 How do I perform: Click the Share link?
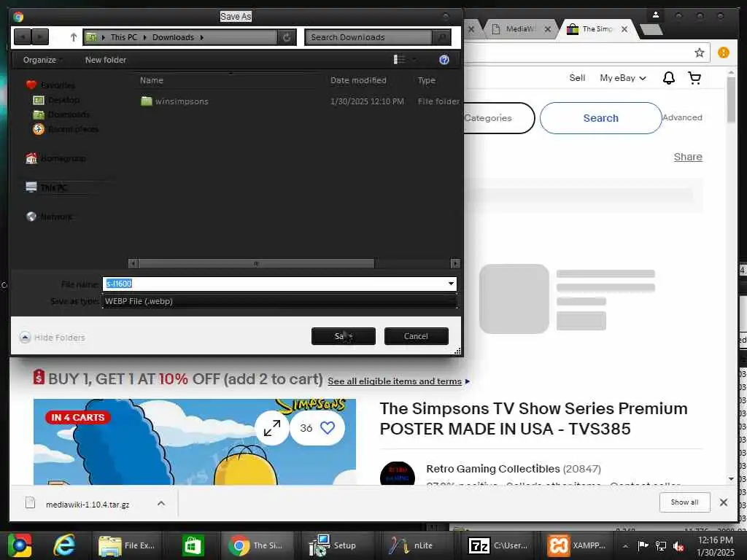[688, 157]
